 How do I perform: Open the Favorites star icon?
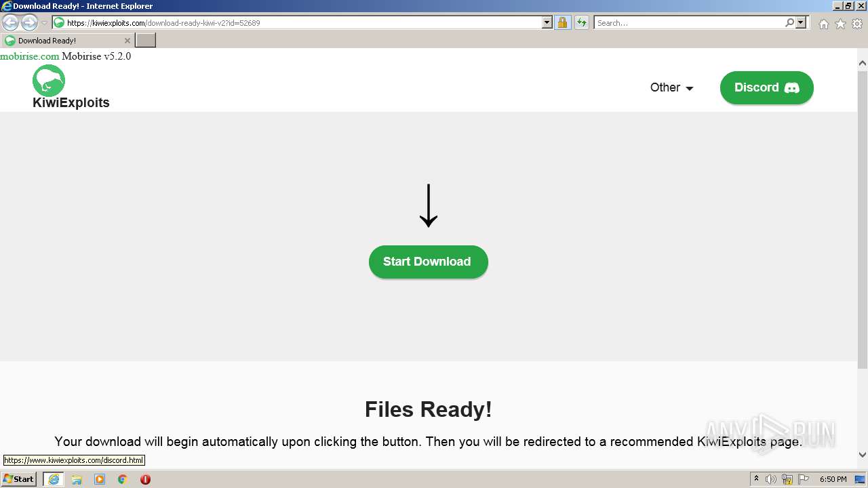tap(840, 24)
